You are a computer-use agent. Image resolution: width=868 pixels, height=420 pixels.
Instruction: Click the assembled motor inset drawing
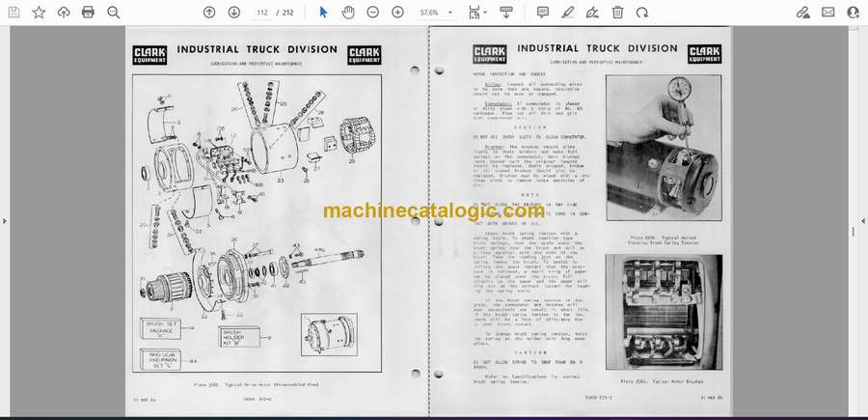[330, 335]
